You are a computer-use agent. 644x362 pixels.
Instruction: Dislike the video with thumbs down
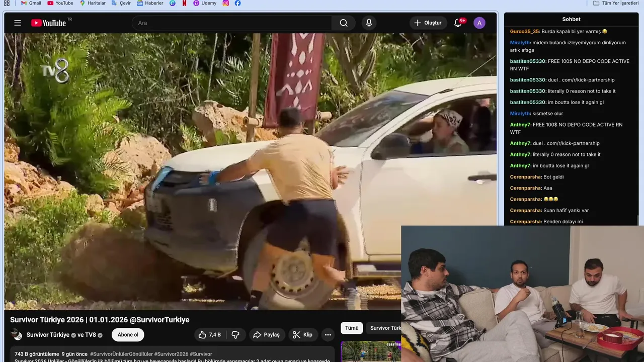[x=235, y=335]
